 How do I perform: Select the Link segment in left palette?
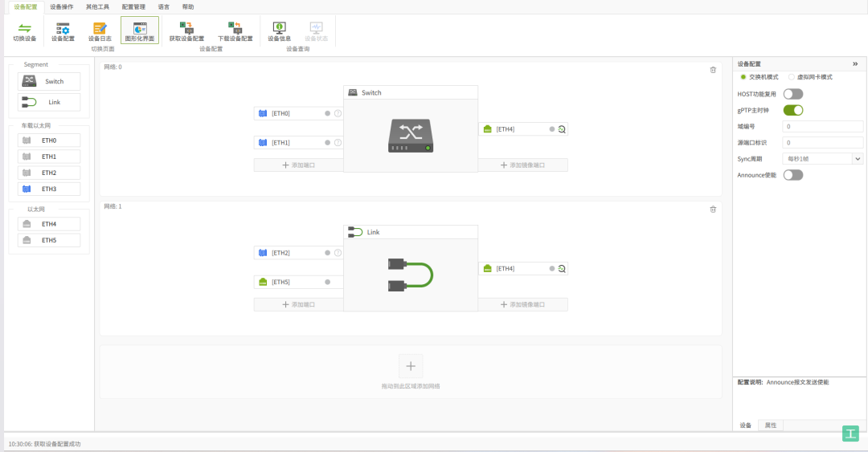click(49, 102)
